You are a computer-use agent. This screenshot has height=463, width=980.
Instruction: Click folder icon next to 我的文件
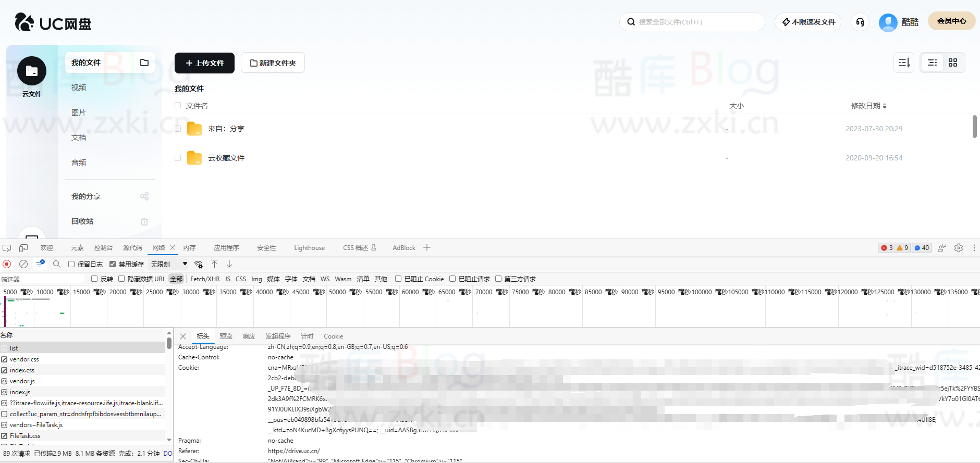[x=144, y=62]
